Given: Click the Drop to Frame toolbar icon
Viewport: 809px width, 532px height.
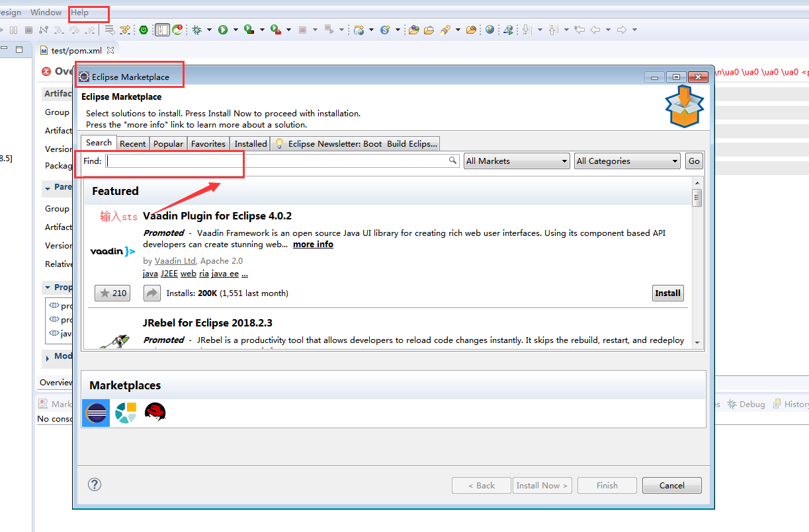Looking at the screenshot, I should (109, 30).
